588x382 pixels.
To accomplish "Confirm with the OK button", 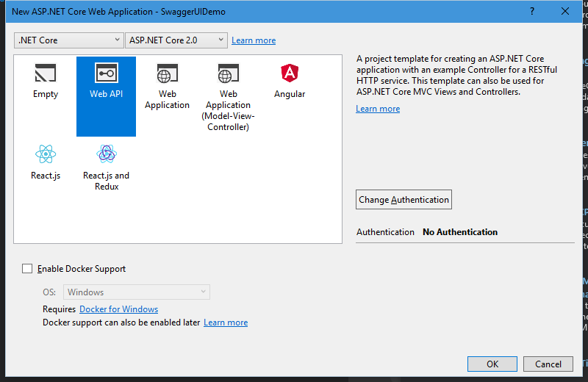I will 492,364.
